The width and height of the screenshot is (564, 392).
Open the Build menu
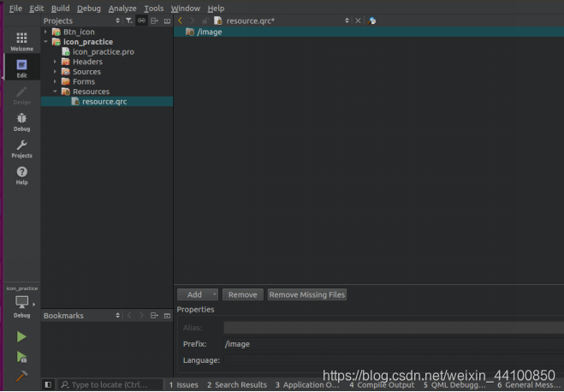[61, 9]
